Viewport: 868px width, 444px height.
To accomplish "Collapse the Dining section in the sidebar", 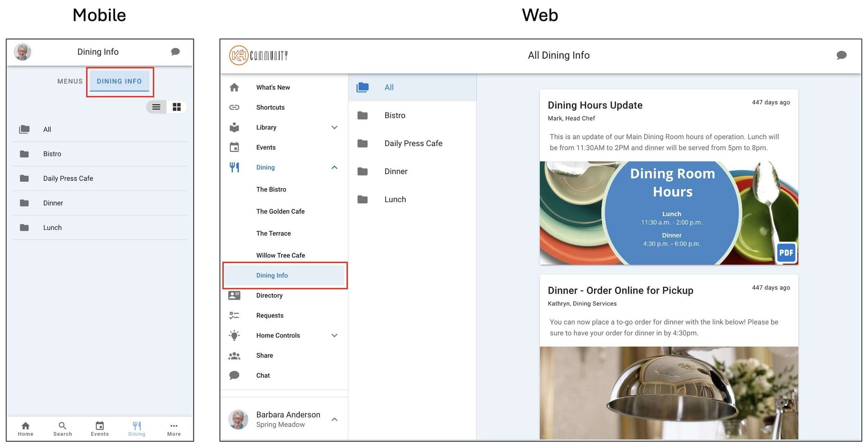I will [334, 167].
